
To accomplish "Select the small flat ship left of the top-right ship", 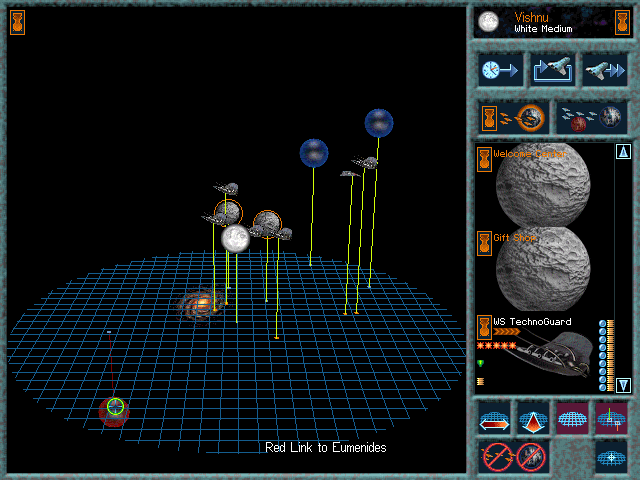I will pyautogui.click(x=349, y=174).
